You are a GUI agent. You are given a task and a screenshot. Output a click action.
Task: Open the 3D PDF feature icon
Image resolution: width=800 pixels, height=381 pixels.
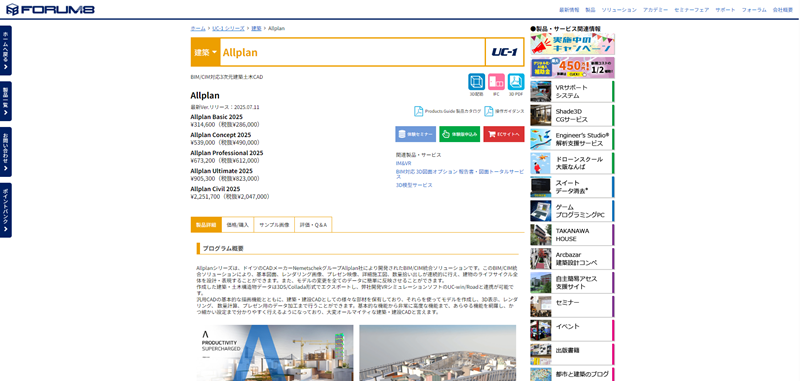point(516,82)
